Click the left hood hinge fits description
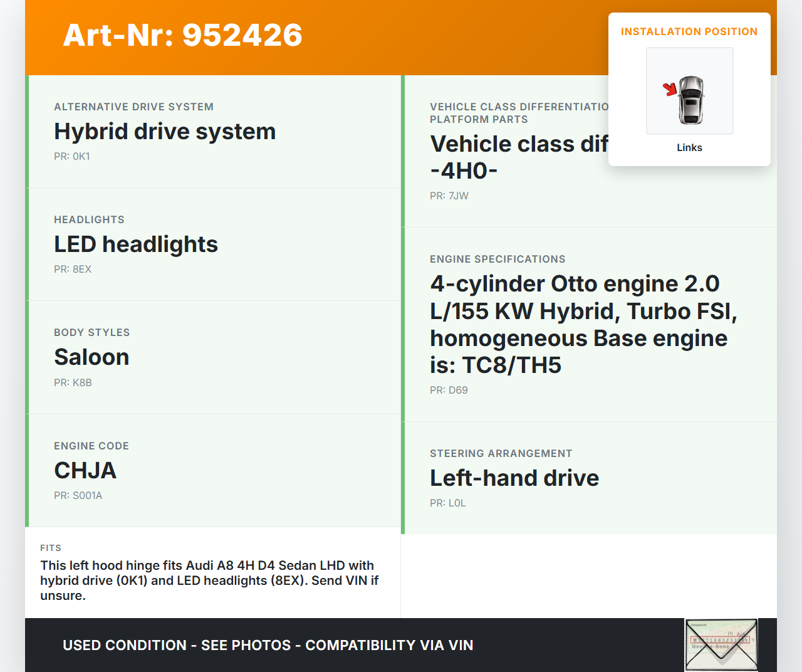The image size is (802, 672). 209,580
